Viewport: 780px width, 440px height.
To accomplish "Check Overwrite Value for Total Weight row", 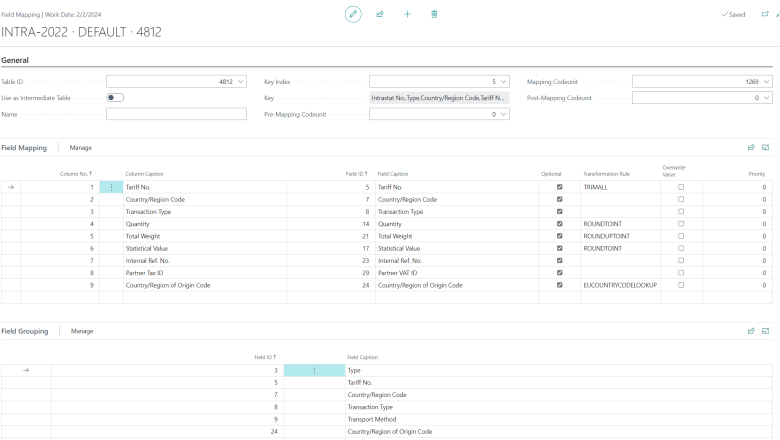I will click(681, 235).
